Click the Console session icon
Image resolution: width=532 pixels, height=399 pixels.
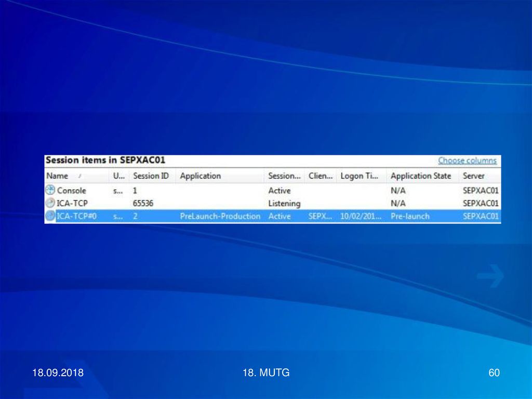coord(50,190)
